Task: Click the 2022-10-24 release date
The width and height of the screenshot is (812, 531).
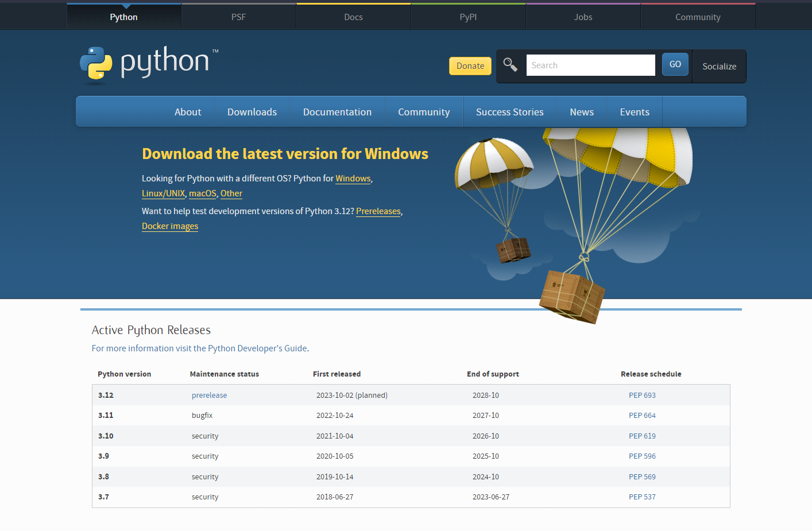Action: pyautogui.click(x=335, y=416)
